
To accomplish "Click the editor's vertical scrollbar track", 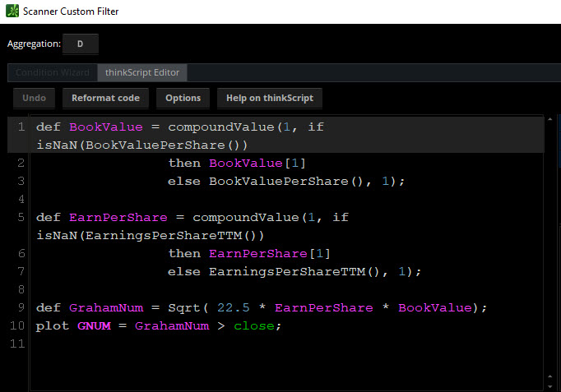I will (x=549, y=247).
